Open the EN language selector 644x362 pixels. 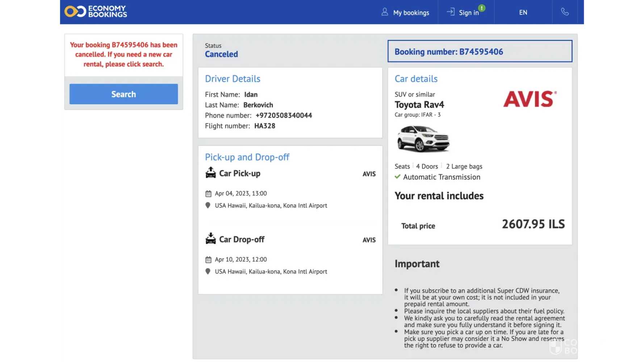[x=523, y=12]
